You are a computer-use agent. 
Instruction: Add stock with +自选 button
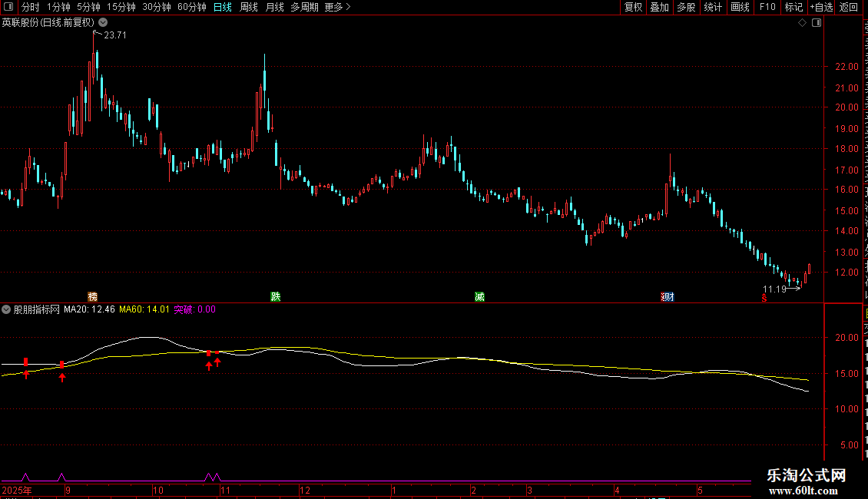click(x=821, y=7)
